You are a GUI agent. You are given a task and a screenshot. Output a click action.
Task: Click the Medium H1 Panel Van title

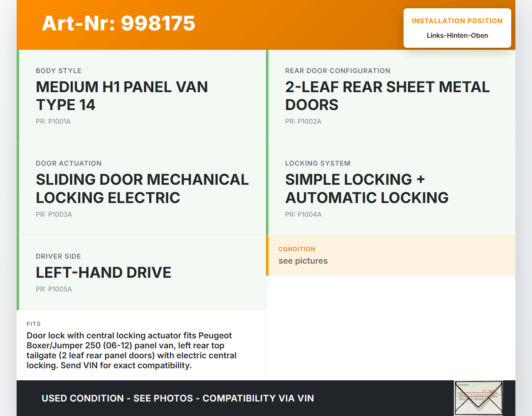click(x=122, y=96)
